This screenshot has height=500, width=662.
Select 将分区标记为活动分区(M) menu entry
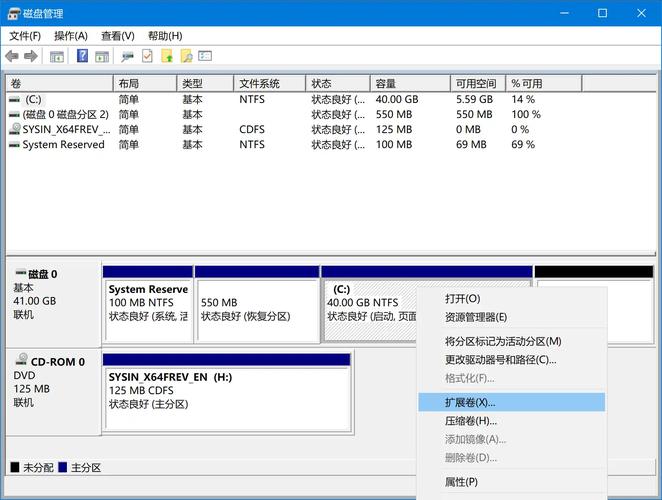pyautogui.click(x=511, y=341)
